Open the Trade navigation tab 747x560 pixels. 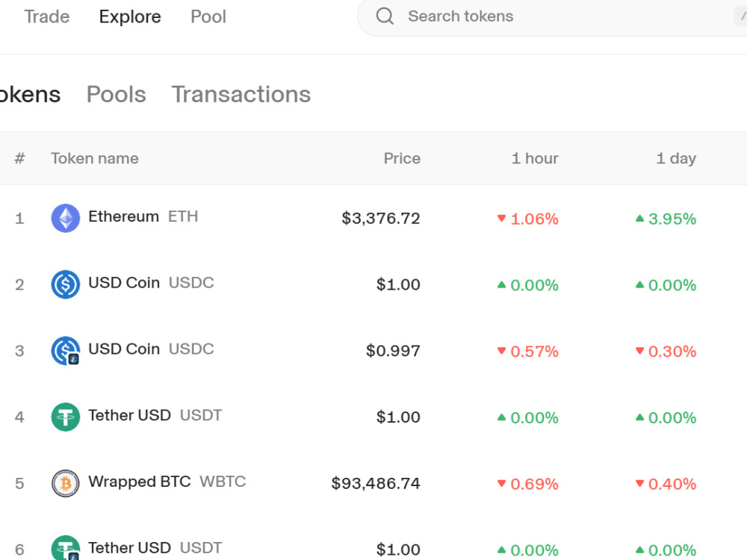pyautogui.click(x=46, y=16)
